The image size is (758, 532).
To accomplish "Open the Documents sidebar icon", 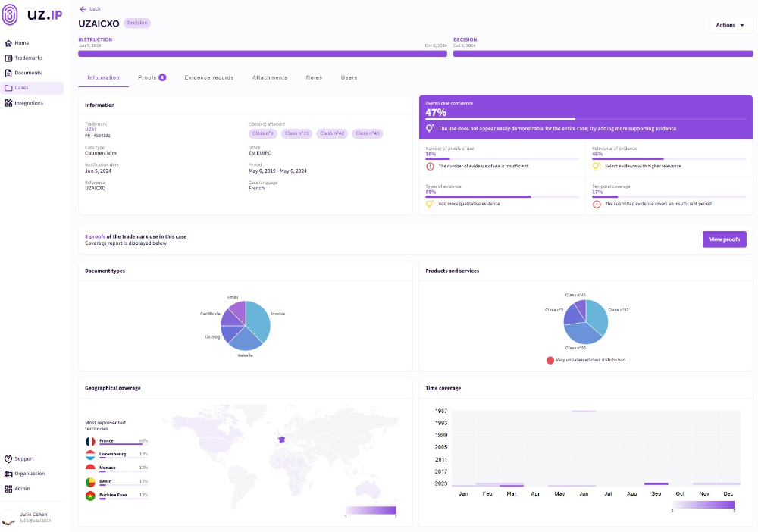I will [x=8, y=73].
